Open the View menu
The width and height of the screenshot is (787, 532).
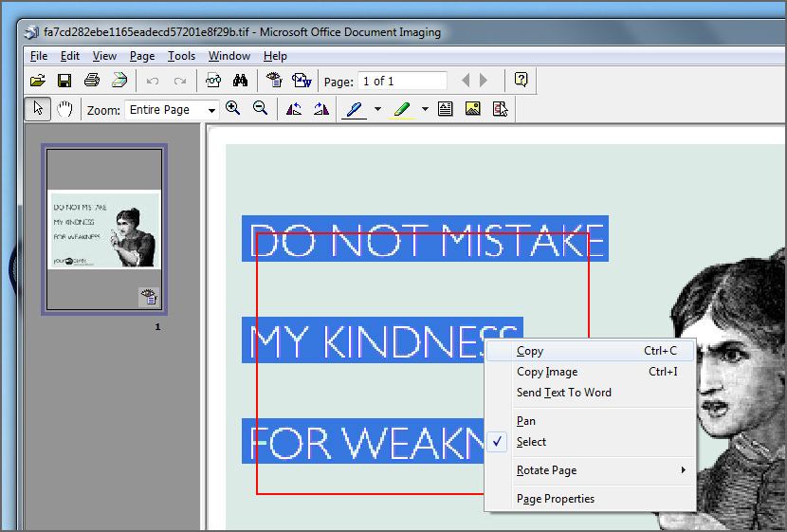104,56
